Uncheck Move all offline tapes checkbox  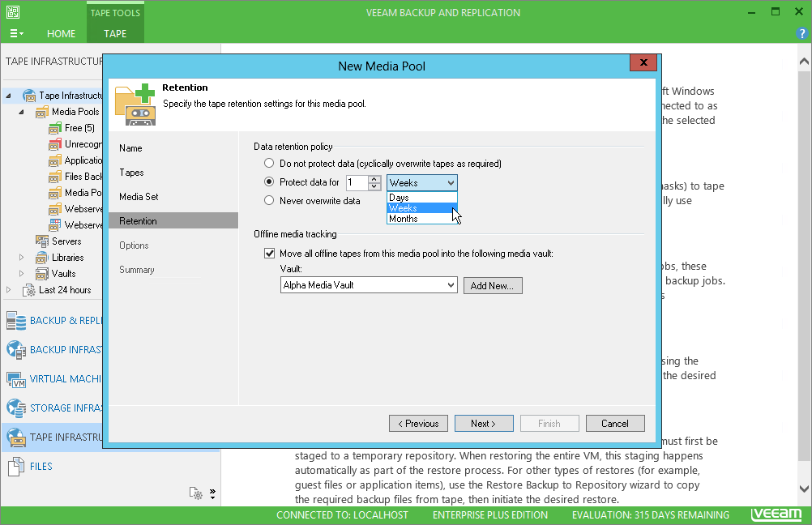(269, 253)
